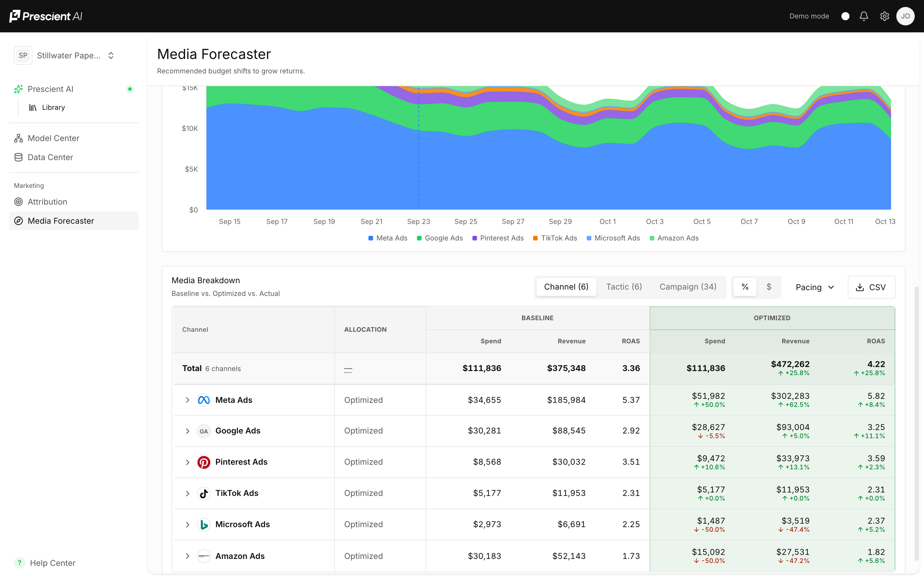Viewport: 924px width, 578px height.
Task: Toggle Google Ads legend swatch
Action: click(x=419, y=238)
